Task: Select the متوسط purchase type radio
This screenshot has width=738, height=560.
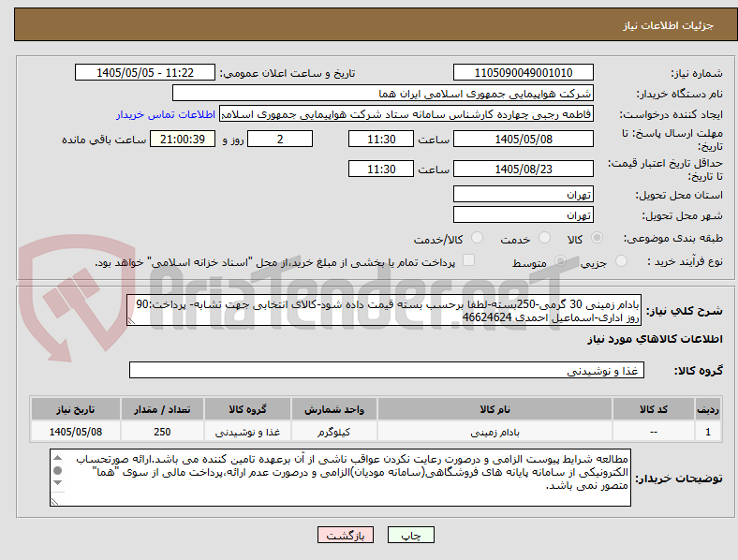Action: click(560, 261)
